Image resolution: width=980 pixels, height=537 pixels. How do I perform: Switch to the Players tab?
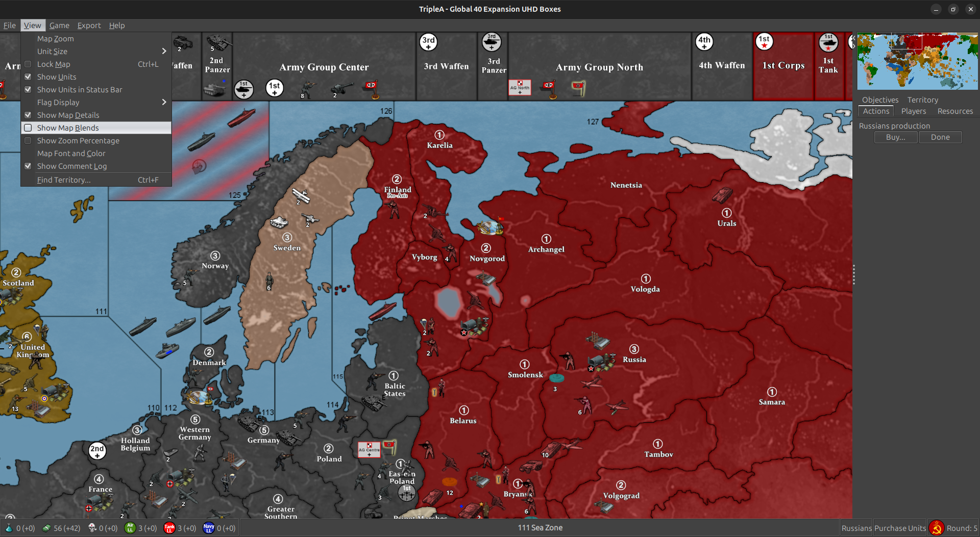tap(913, 111)
